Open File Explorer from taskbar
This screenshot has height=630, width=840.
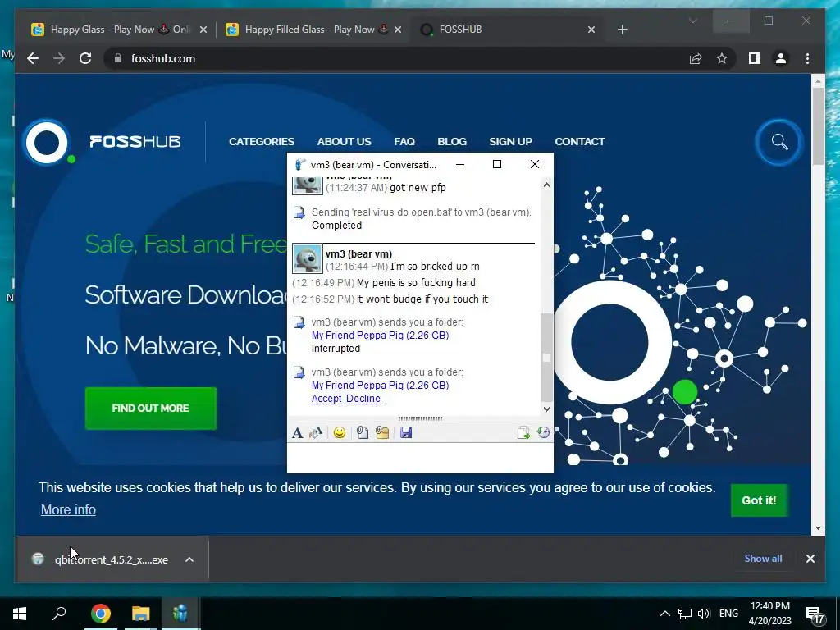pos(141,614)
